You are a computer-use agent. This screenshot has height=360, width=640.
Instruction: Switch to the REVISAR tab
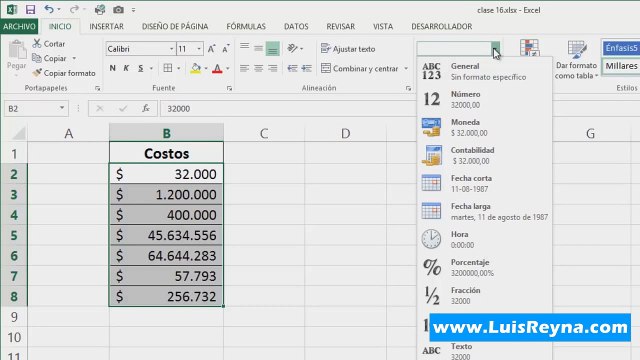click(x=341, y=27)
